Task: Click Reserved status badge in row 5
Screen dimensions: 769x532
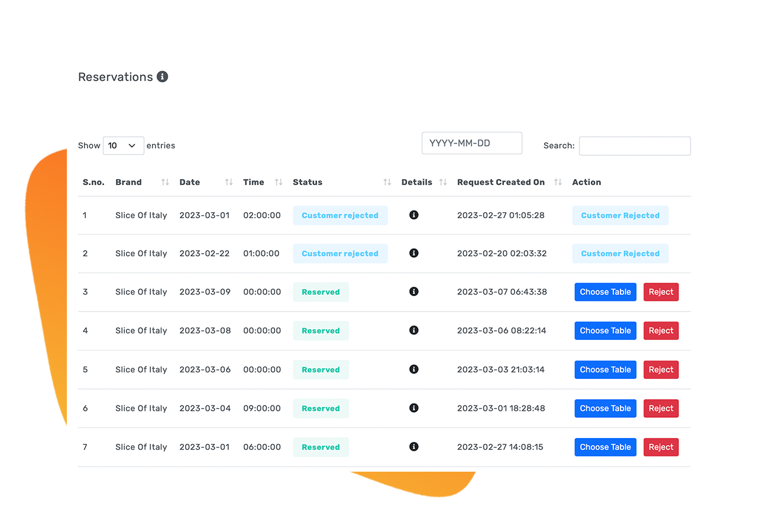Action: point(321,369)
